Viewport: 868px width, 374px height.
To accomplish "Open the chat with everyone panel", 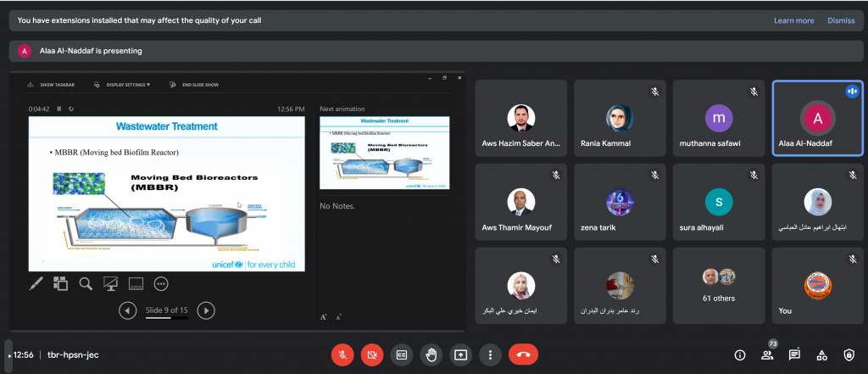I will click(x=794, y=354).
